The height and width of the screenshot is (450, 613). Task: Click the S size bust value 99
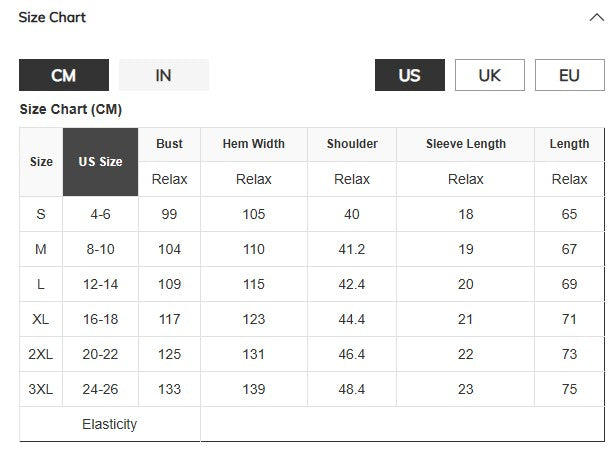(169, 214)
